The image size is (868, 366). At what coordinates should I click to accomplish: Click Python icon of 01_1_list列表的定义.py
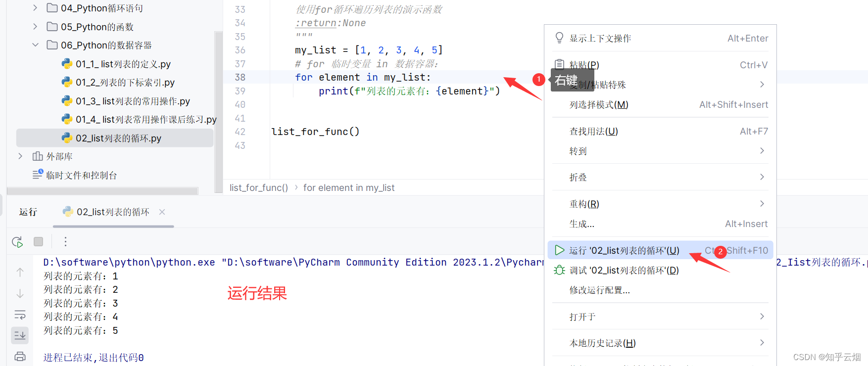click(67, 64)
